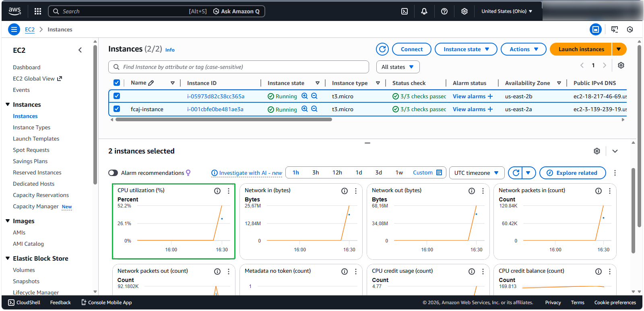
Task: Show info for CPU utilization chart
Action: click(217, 191)
